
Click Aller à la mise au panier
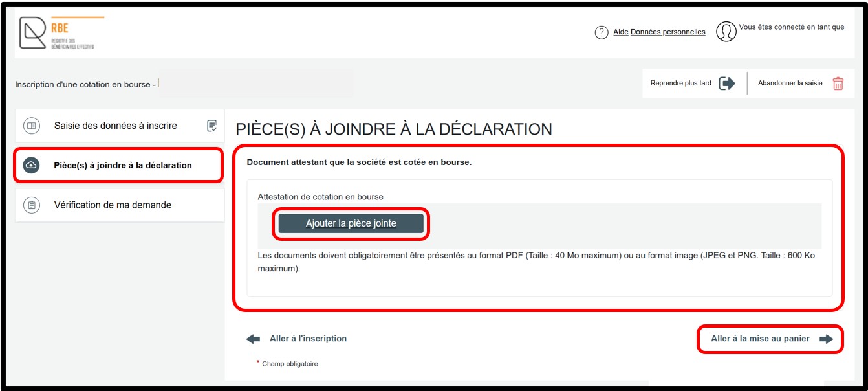point(759,339)
